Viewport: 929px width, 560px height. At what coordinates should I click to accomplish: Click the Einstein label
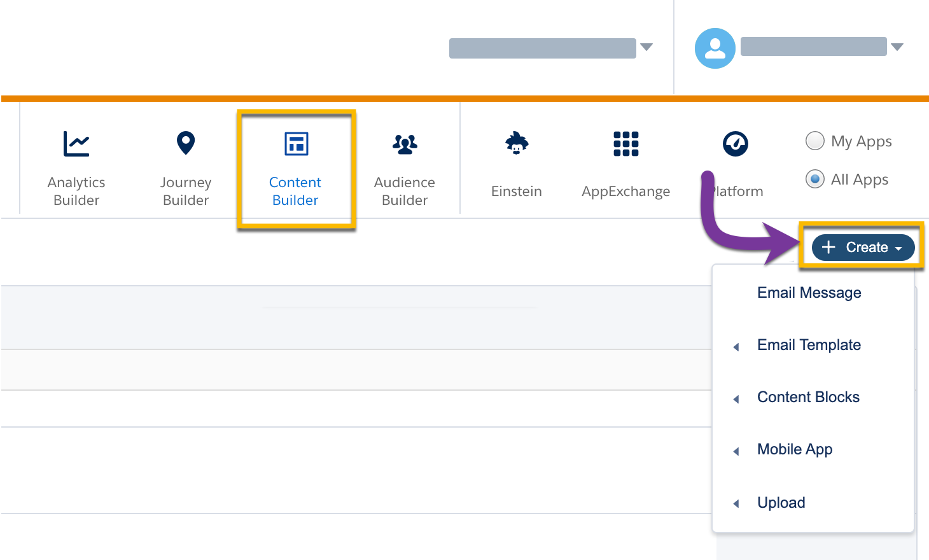click(517, 192)
